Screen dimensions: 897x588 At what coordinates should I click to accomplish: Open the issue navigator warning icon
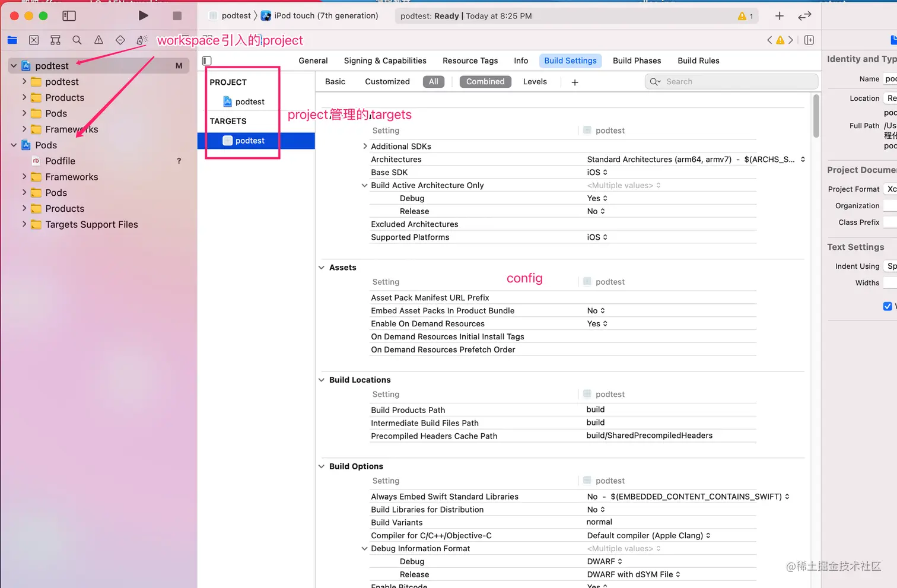(98, 40)
